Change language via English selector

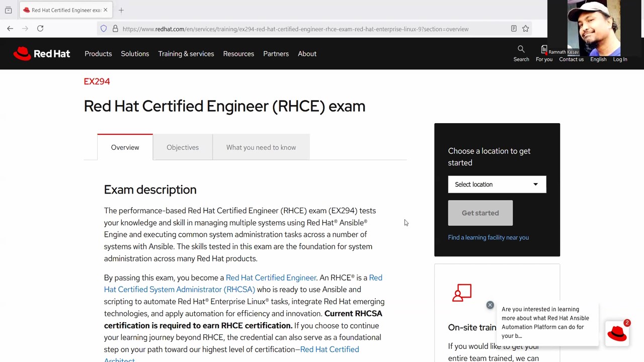(598, 59)
